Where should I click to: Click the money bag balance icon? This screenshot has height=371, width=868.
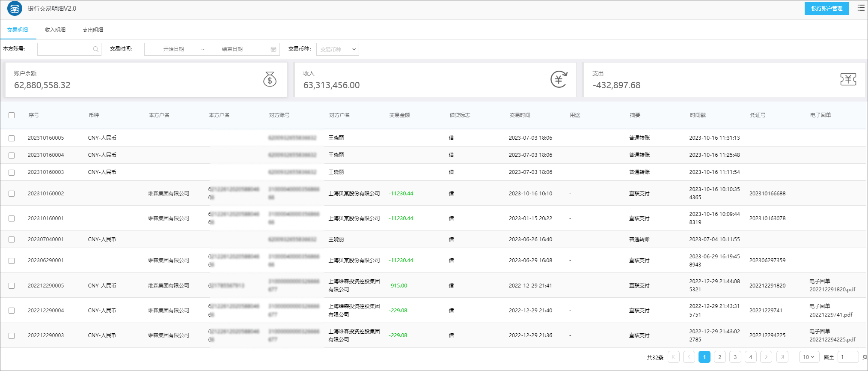[270, 79]
